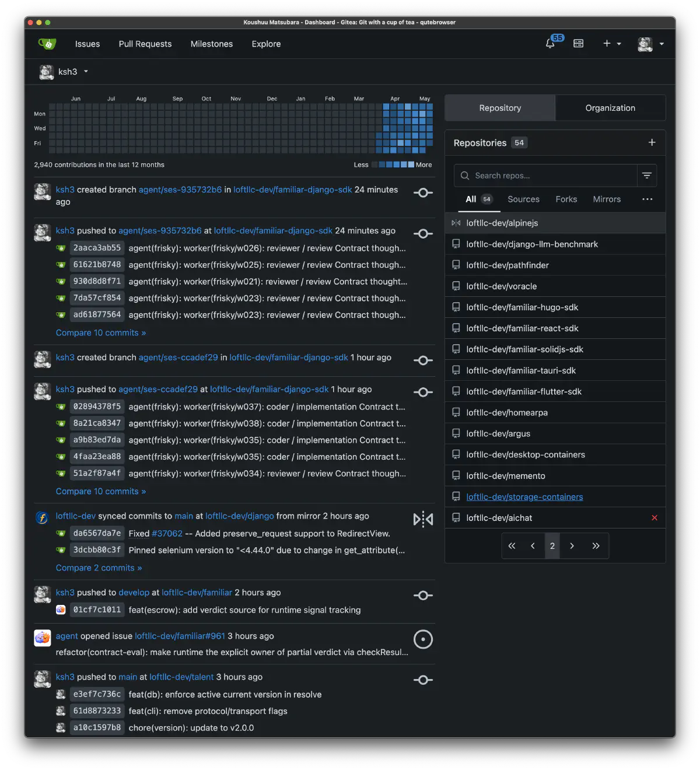700x770 pixels.
Task: Go to first page of repositories
Action: 512,546
